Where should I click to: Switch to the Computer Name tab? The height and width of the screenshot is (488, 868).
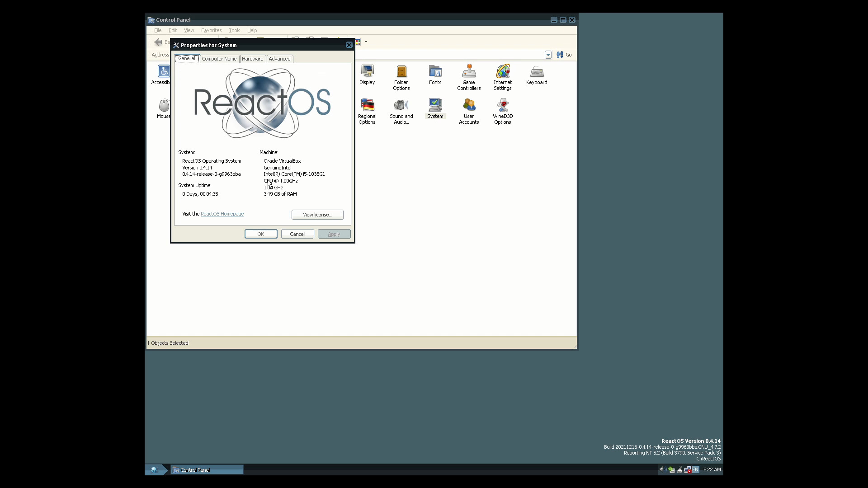coord(219,59)
